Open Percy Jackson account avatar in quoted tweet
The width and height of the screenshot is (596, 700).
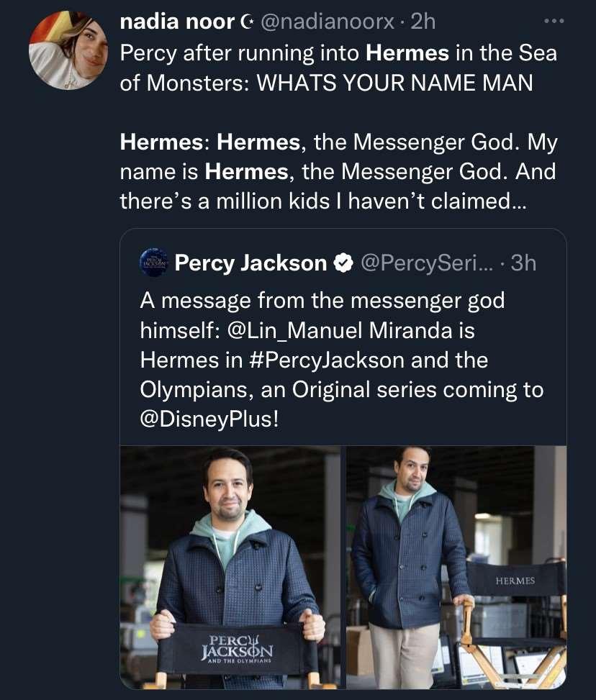153,263
